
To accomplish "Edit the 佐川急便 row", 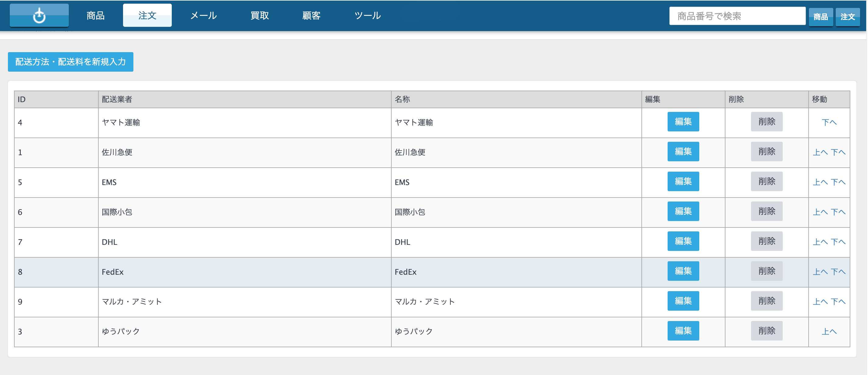I will coord(683,152).
